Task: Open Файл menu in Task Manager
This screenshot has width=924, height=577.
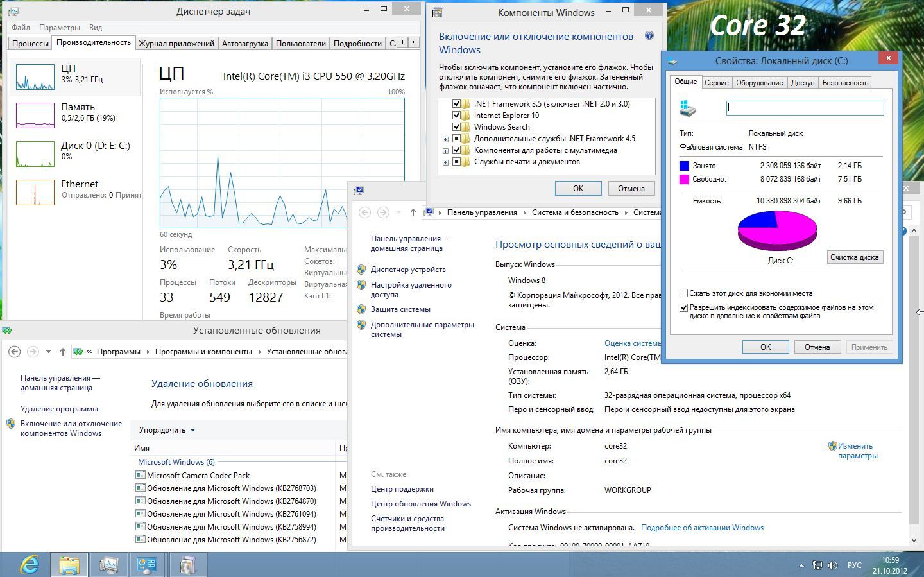Action: tap(21, 28)
